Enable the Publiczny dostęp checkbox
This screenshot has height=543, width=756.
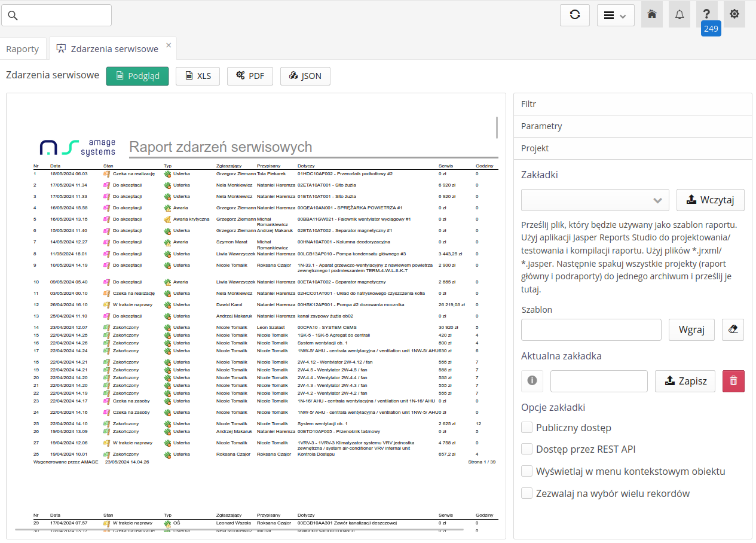pyautogui.click(x=527, y=428)
